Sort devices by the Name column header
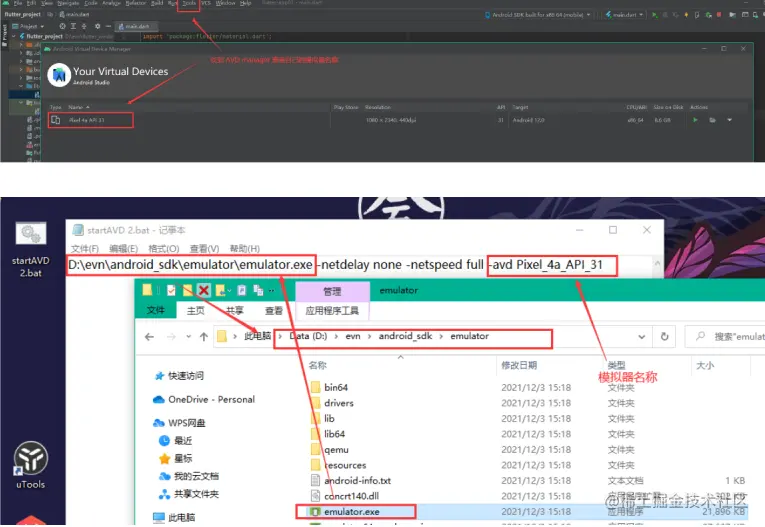Viewport: 765px width, 527px height. pos(79,107)
